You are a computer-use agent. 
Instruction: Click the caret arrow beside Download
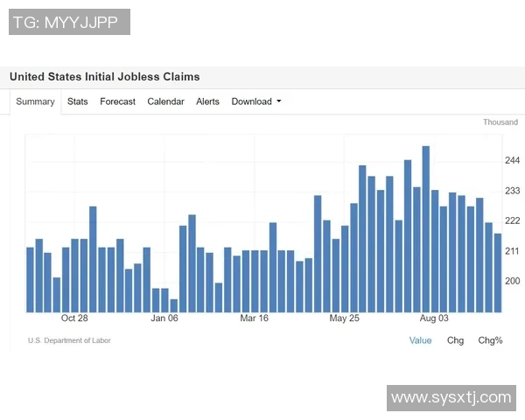[x=279, y=101]
